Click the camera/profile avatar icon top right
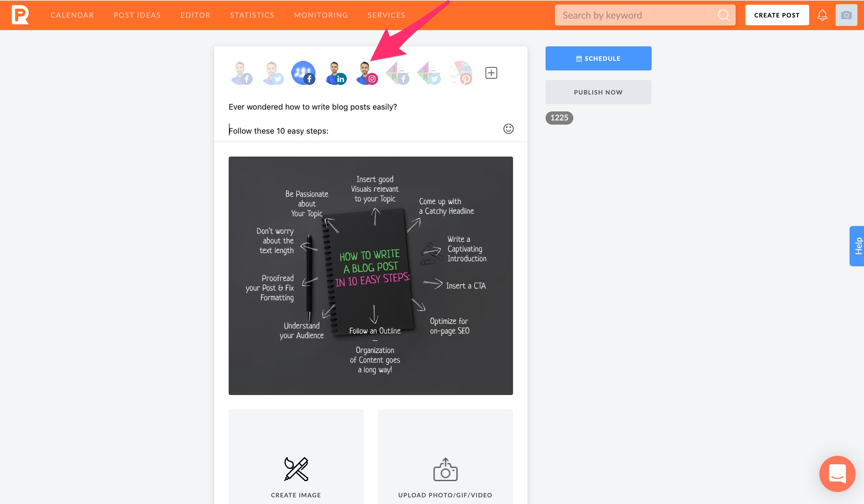864x504 pixels. (x=847, y=14)
